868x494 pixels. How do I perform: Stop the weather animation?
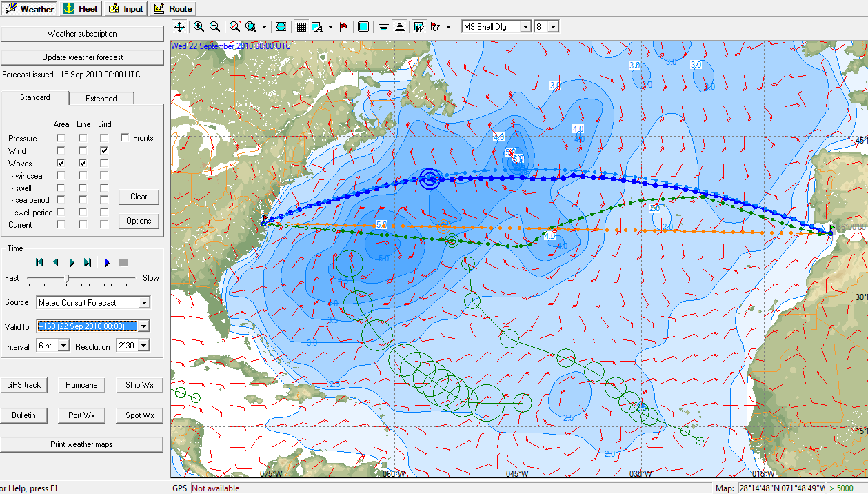pos(123,262)
